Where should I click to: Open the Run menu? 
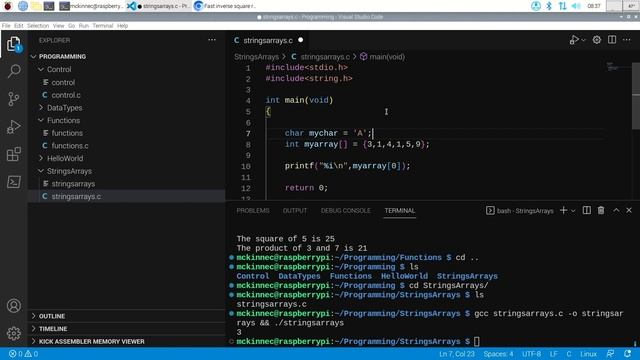[84, 26]
